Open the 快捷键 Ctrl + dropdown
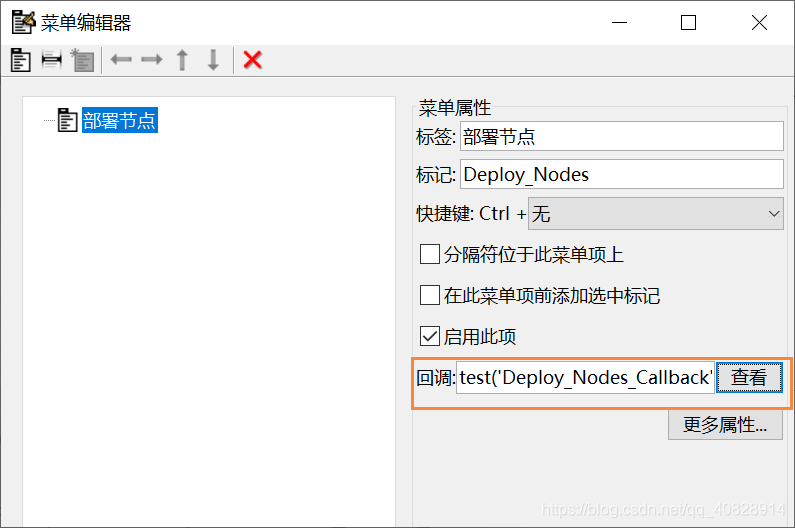Screen dimensions: 795x528 (656, 214)
